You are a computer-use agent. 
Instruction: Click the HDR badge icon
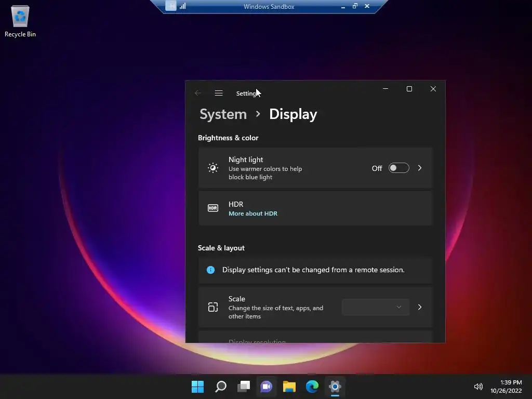tap(212, 208)
